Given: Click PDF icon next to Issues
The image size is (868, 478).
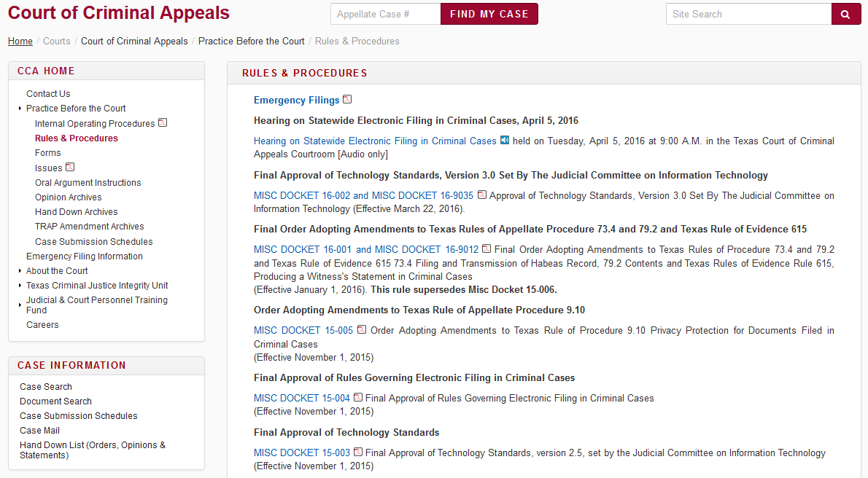Looking at the screenshot, I should (70, 167).
